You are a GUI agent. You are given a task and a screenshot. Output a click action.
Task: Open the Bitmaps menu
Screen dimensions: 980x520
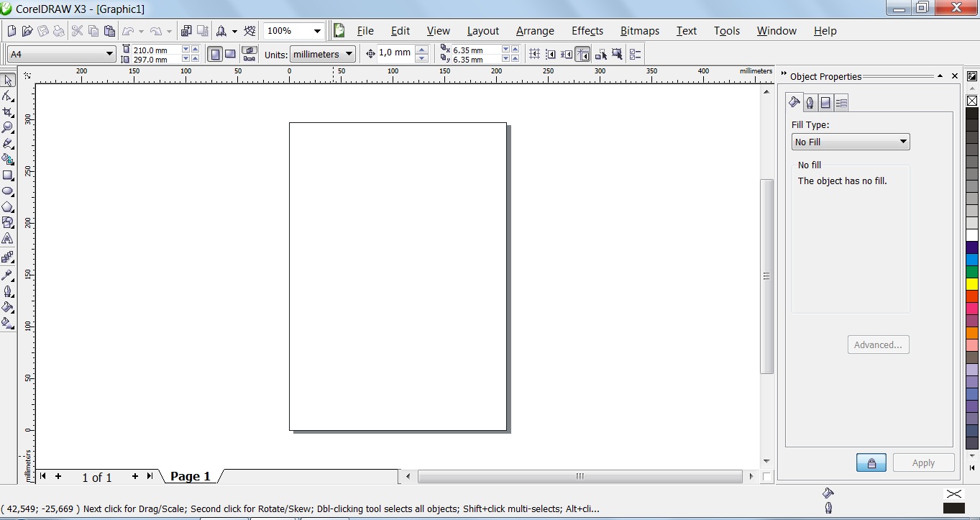point(640,31)
